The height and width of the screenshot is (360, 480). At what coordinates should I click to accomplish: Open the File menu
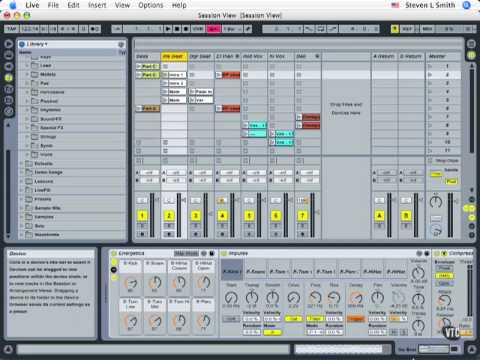point(53,5)
